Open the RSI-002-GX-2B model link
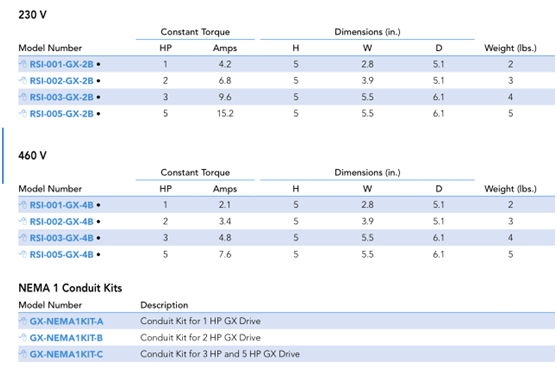The image size is (557, 376). click(61, 81)
